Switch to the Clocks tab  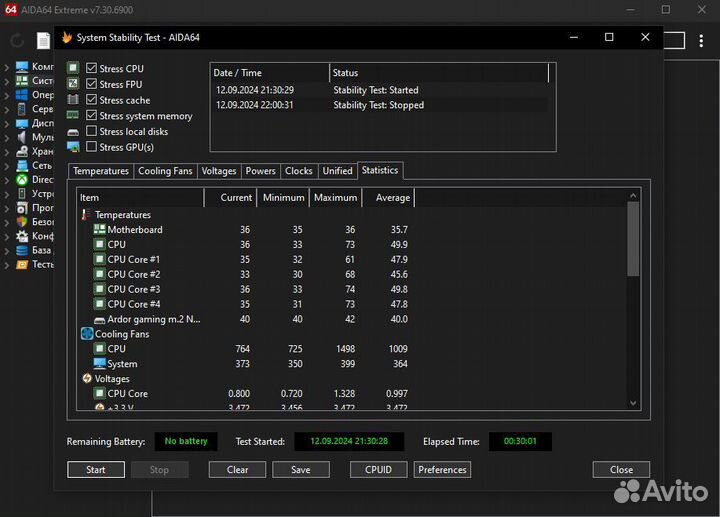click(298, 171)
